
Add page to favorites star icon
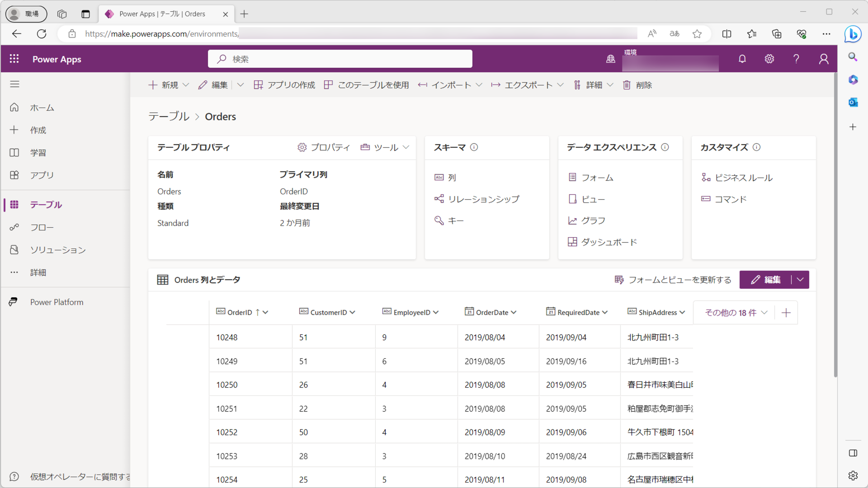coord(697,34)
